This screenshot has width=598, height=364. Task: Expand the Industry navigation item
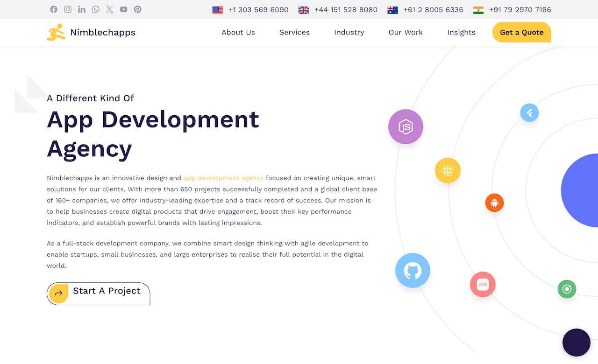pos(349,32)
